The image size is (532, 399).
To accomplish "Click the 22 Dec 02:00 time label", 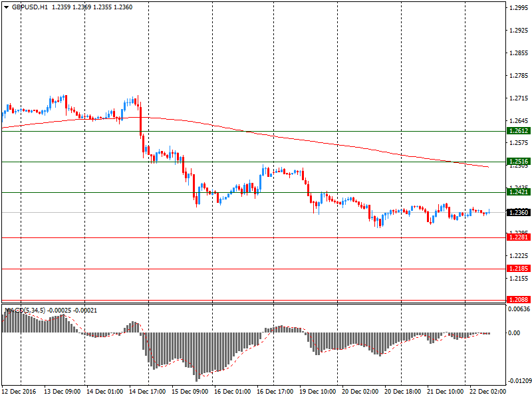I will pos(488,392).
